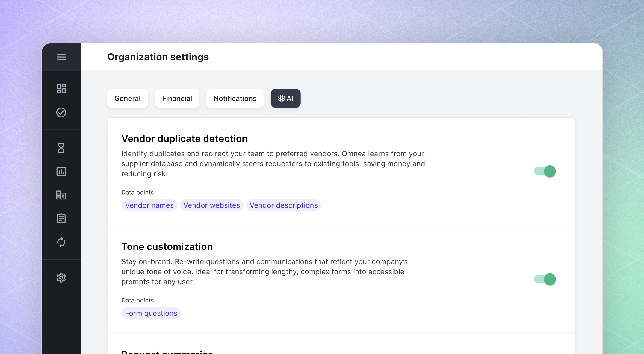
Task: Open the hourglass pending icon
Action: tap(61, 148)
